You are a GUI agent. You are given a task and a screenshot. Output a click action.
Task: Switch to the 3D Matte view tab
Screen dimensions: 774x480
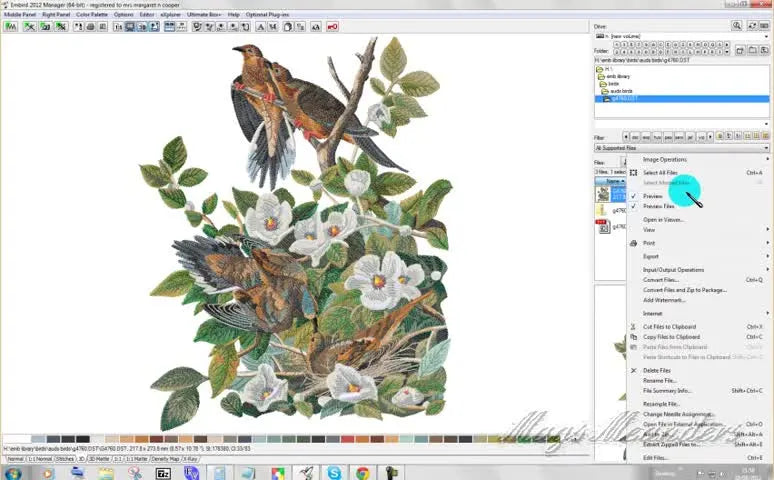(99, 459)
